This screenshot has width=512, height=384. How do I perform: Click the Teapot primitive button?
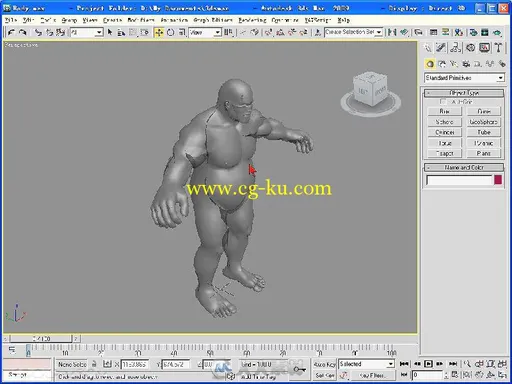pyautogui.click(x=445, y=153)
